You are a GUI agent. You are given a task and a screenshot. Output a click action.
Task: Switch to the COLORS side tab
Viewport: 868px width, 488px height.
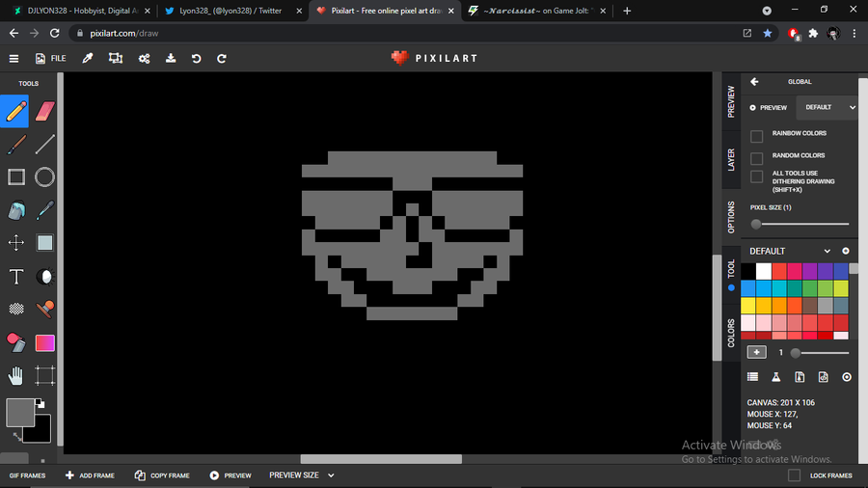[731, 333]
